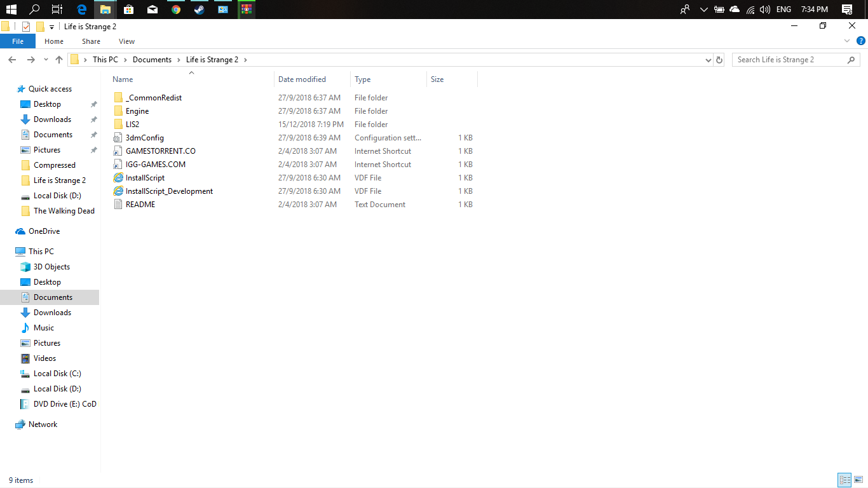Sort files by Date modified column

pos(302,79)
